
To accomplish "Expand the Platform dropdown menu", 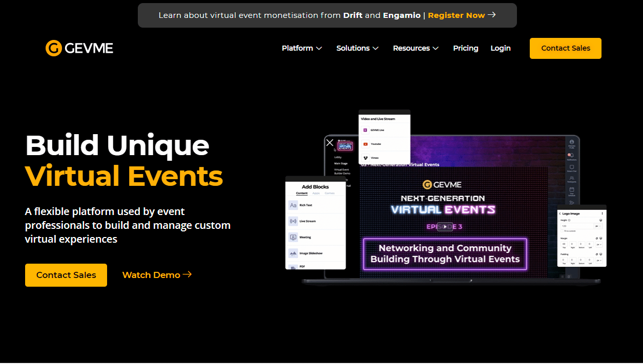I will pos(302,48).
